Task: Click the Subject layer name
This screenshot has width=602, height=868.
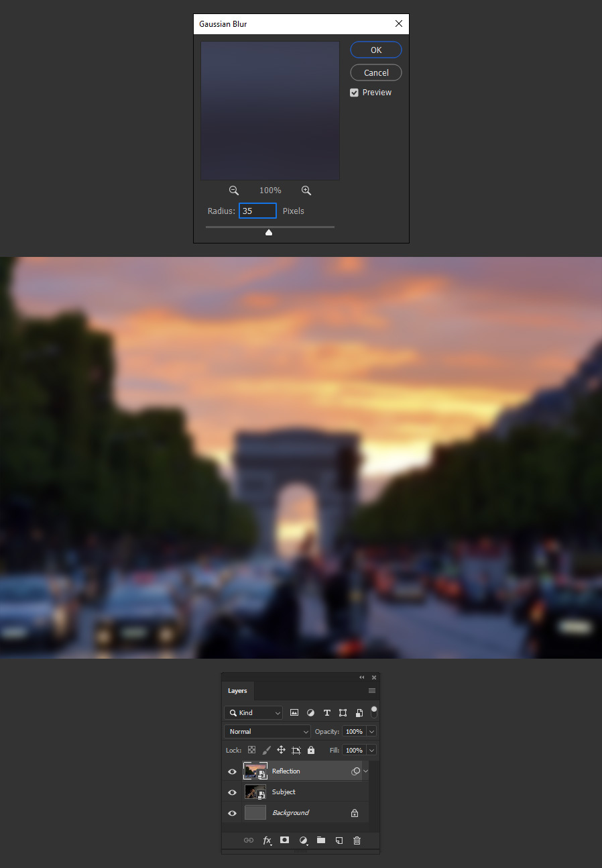Action: [284, 792]
